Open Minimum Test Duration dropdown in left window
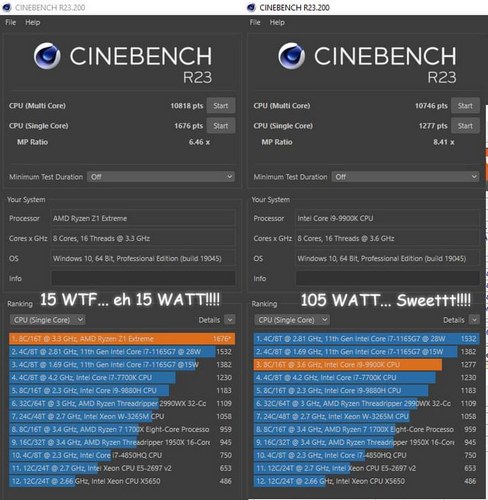This screenshot has height=500, width=488. tap(161, 177)
